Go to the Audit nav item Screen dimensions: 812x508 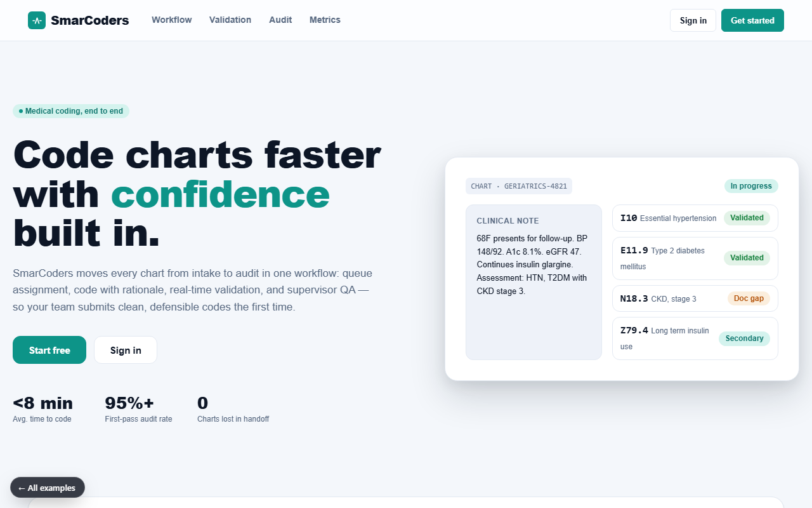[x=280, y=20]
